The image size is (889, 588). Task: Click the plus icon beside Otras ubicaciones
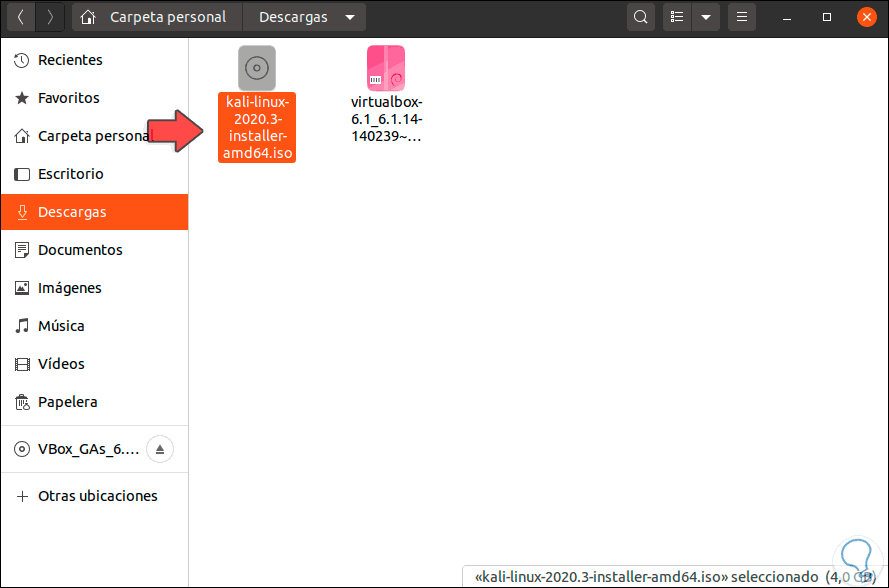(x=22, y=496)
